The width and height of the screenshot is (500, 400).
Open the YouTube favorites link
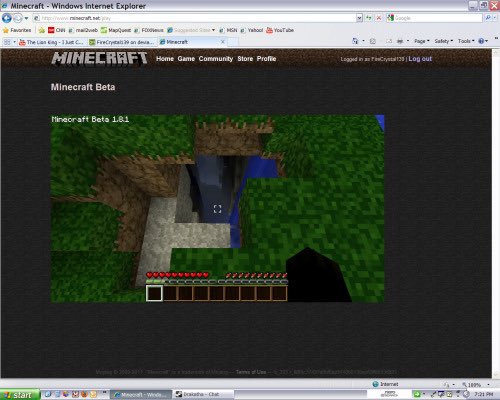(x=280, y=30)
